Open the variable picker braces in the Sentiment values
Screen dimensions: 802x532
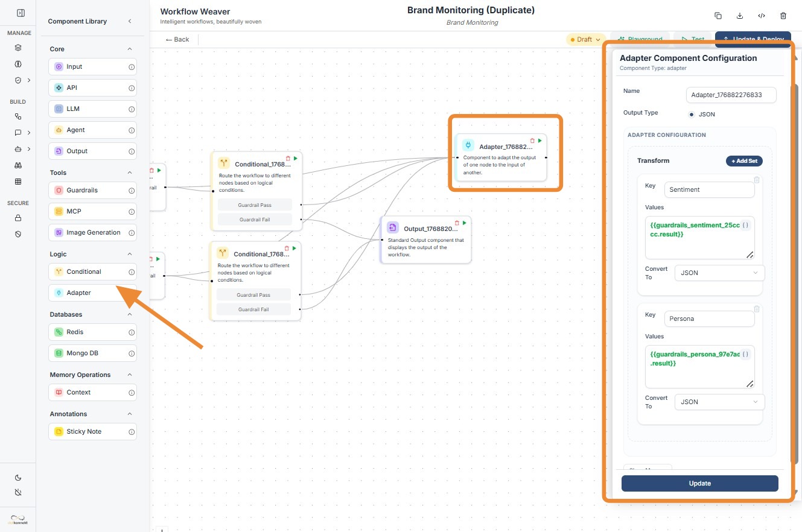click(746, 225)
